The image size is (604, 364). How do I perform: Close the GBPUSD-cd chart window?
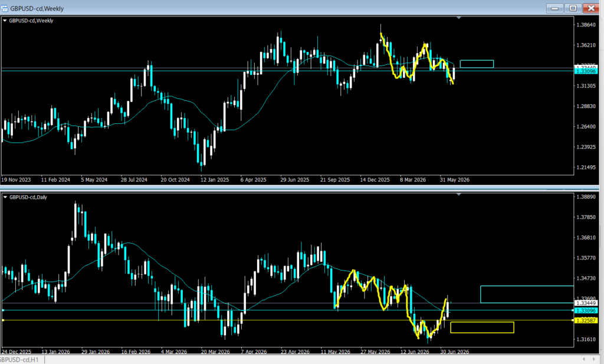[x=591, y=8]
